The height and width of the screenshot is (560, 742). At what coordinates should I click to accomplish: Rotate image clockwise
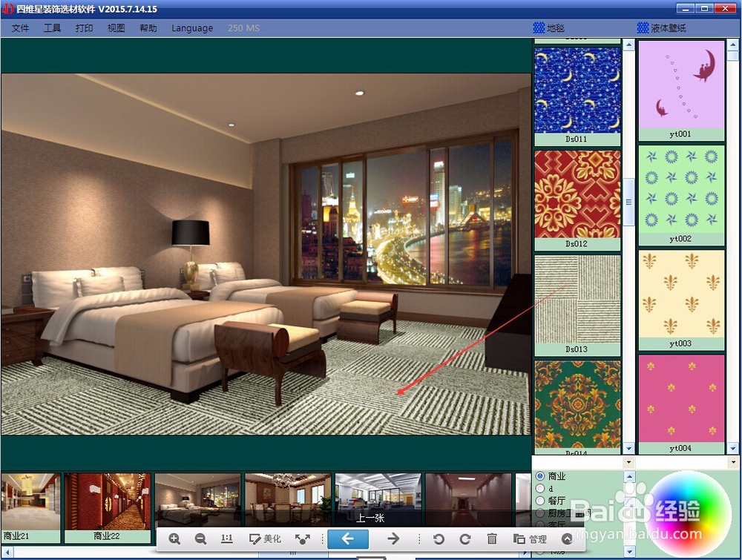[465, 538]
